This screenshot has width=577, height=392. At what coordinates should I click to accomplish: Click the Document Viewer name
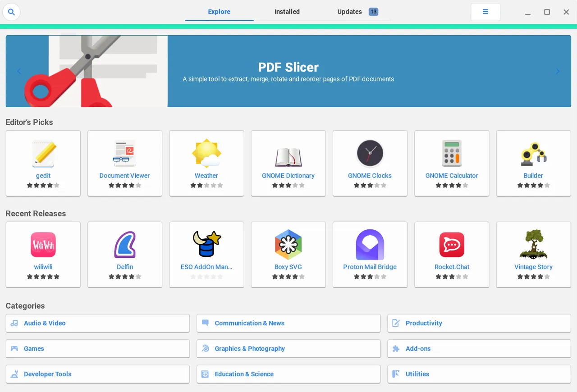tap(125, 176)
